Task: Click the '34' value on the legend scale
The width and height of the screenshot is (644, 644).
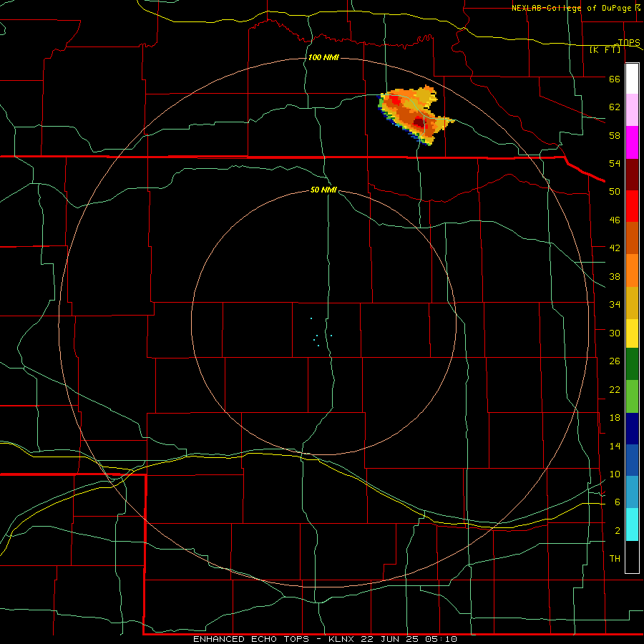Action: pyautogui.click(x=615, y=305)
